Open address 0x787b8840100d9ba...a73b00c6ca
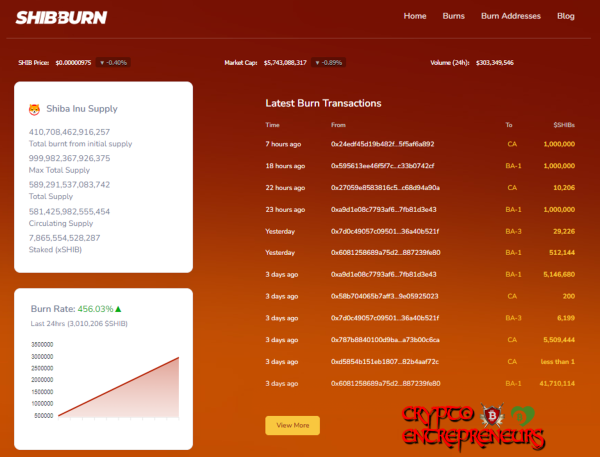The height and width of the screenshot is (457, 600). [x=385, y=339]
